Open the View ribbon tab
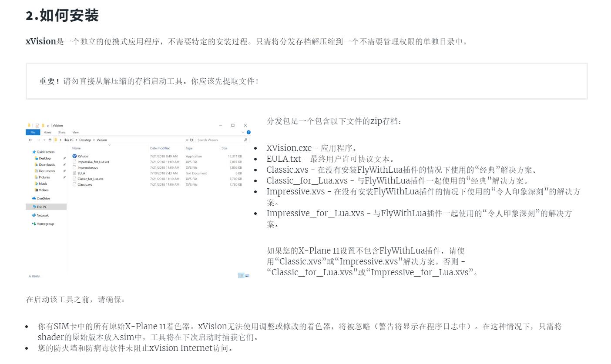 click(x=76, y=132)
